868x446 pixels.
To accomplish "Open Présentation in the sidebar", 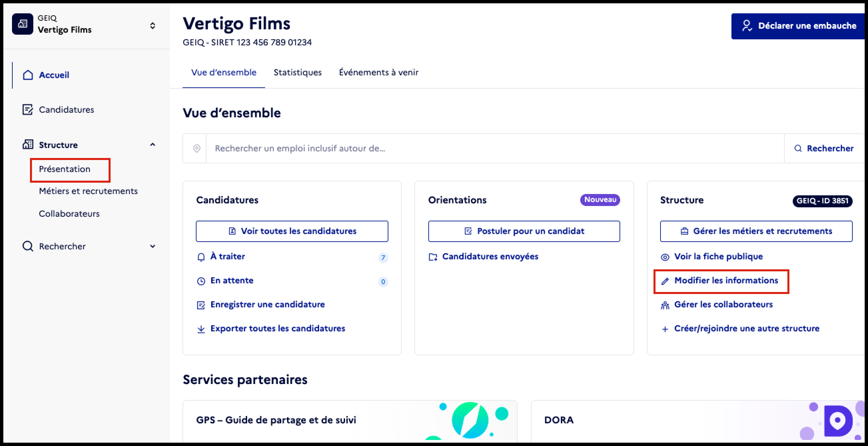I will 65,169.
